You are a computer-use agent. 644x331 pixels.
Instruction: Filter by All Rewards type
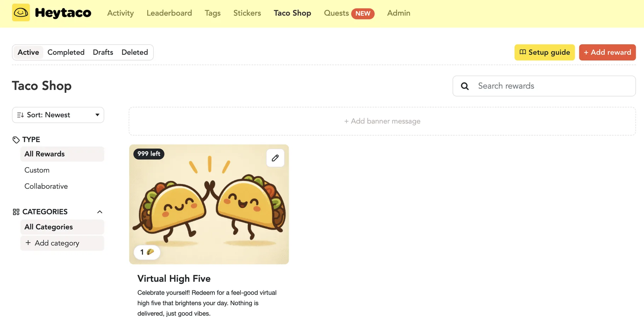tap(62, 154)
